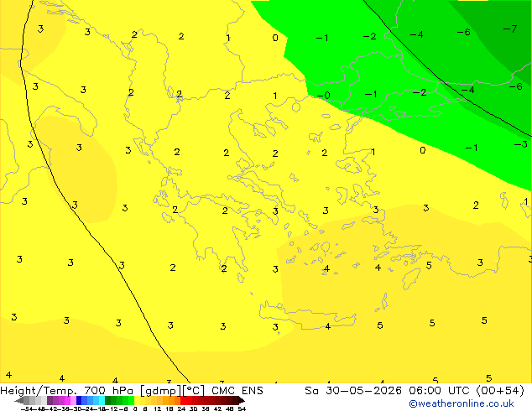Click the '54' label at legend's right end
Viewport: 532px width, 411px height.
tap(242, 409)
